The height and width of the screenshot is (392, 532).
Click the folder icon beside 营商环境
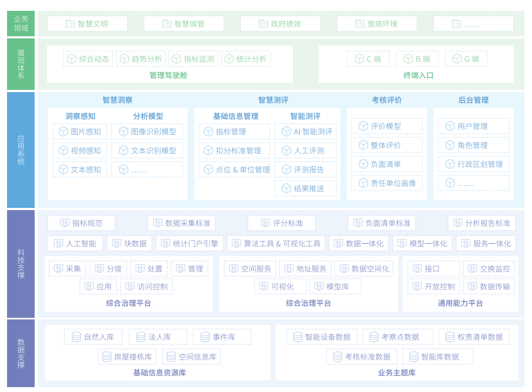pyautogui.click(x=360, y=24)
